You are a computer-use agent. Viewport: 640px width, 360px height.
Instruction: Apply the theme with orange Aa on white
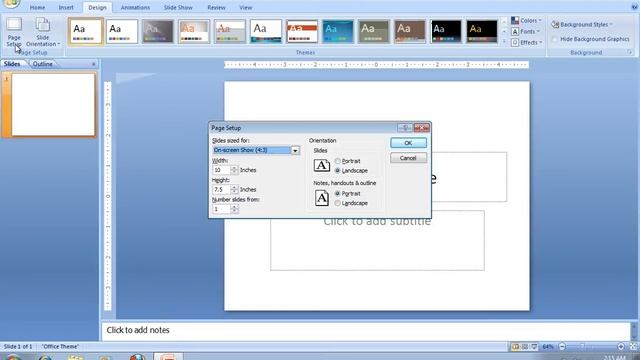[194, 31]
